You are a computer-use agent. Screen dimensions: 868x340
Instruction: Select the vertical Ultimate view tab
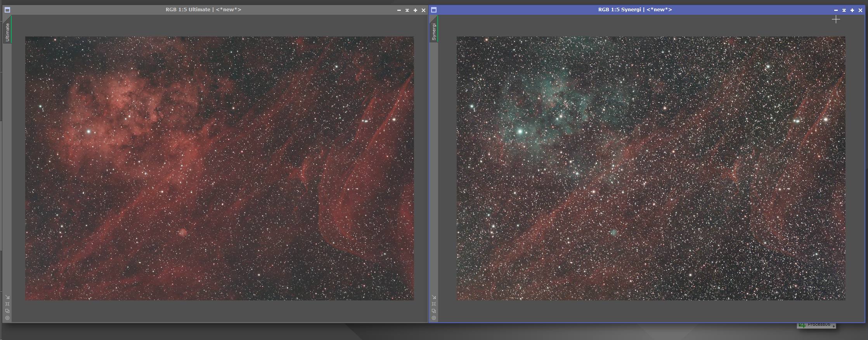point(7,32)
